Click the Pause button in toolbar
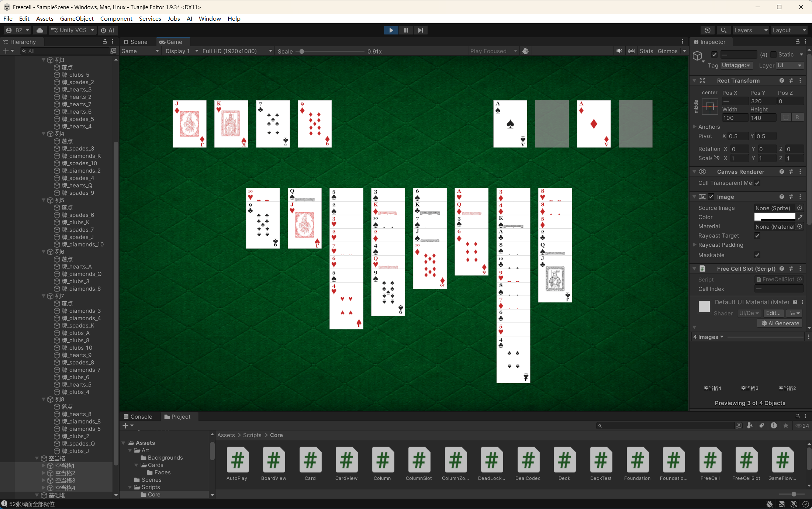 [x=406, y=30]
